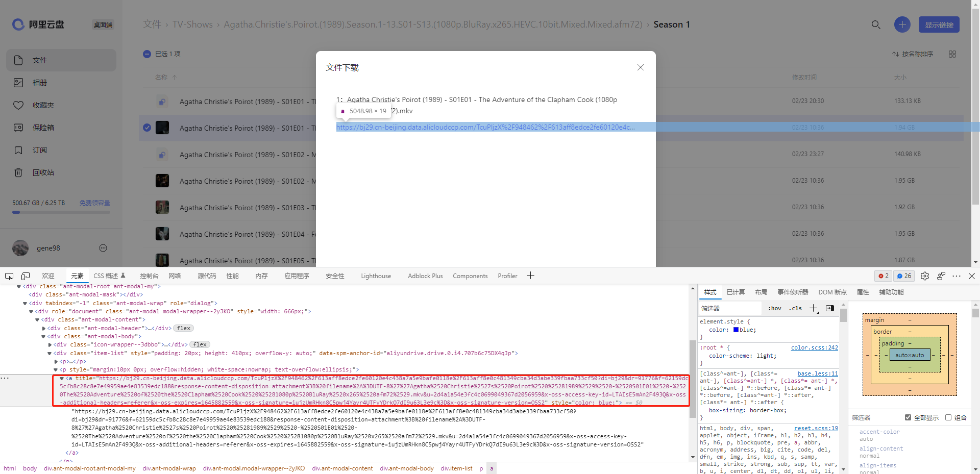Click the auto×auto content box

coord(910,355)
